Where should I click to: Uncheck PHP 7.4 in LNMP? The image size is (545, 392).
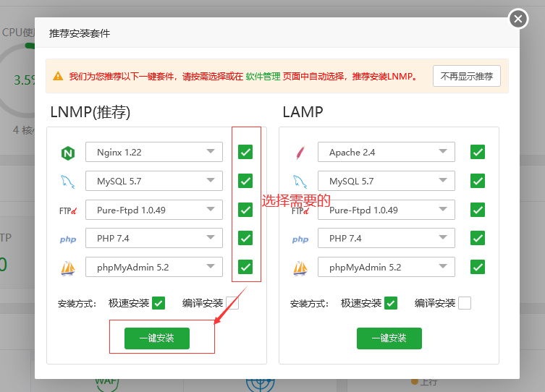[x=245, y=238]
